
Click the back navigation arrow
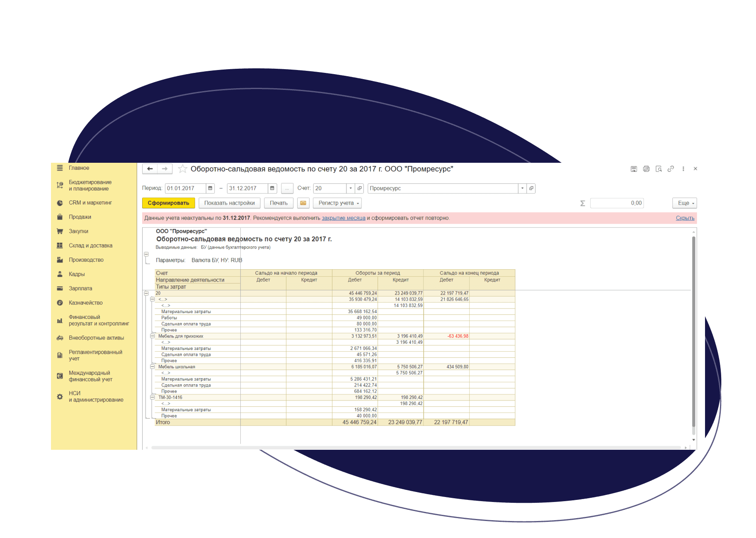tap(150, 169)
